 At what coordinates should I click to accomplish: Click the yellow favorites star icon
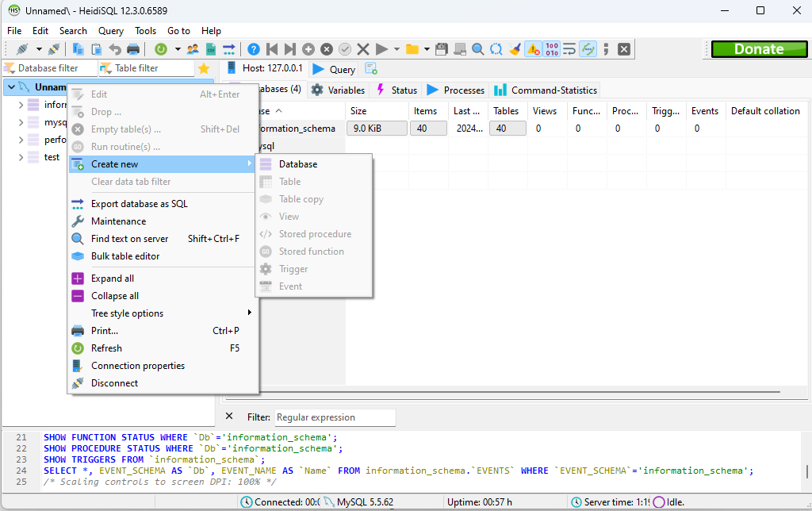[204, 68]
